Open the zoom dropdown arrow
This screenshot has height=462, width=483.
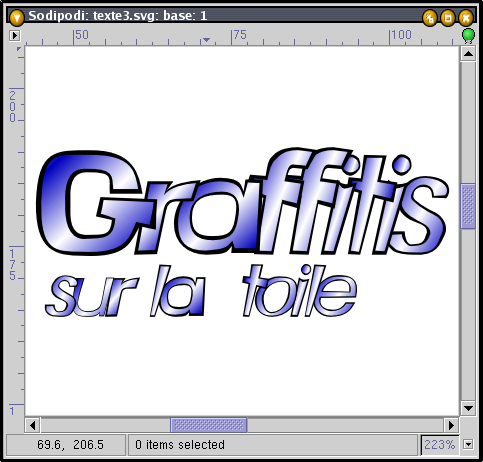click(x=468, y=444)
